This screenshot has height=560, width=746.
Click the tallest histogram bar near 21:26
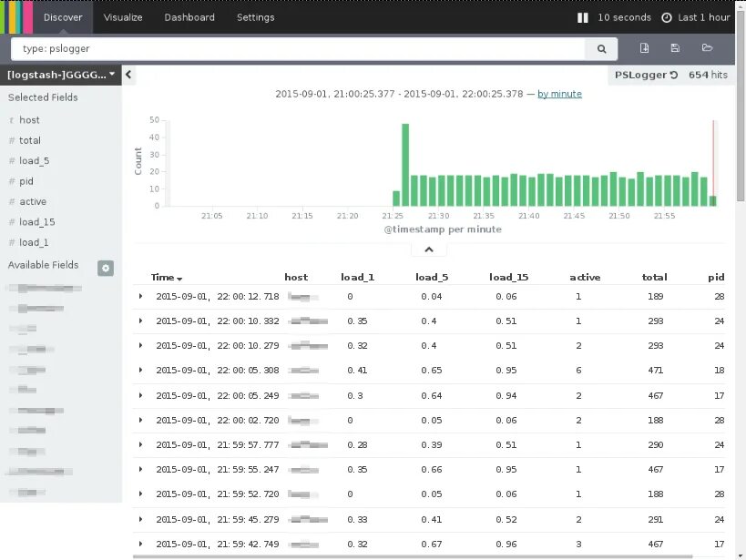(x=405, y=165)
